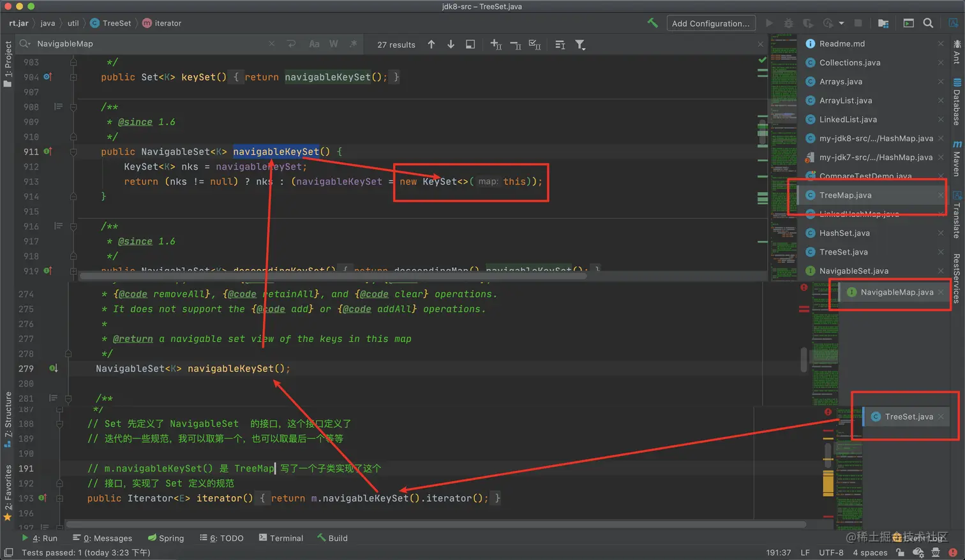Image resolution: width=965 pixels, height=560 pixels.
Task: Collapse javadoc fold at line 916
Action: point(73,226)
